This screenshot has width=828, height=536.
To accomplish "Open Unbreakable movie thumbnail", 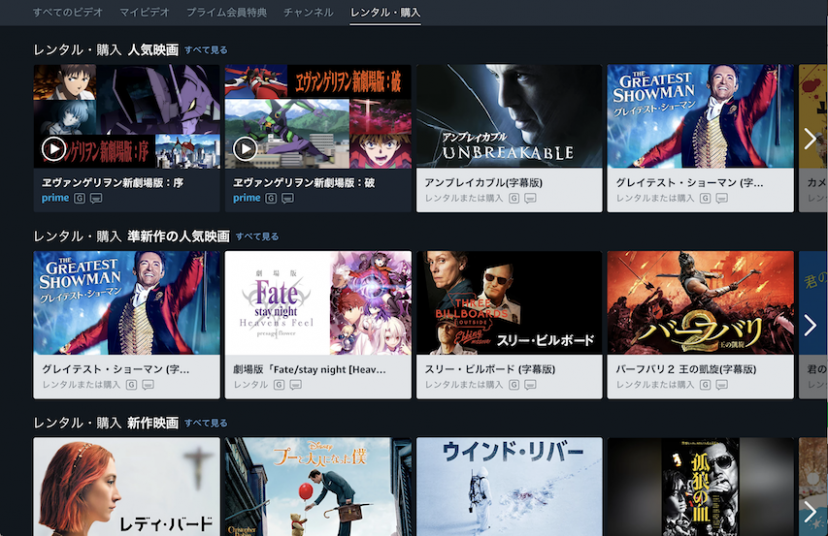I will 509,116.
